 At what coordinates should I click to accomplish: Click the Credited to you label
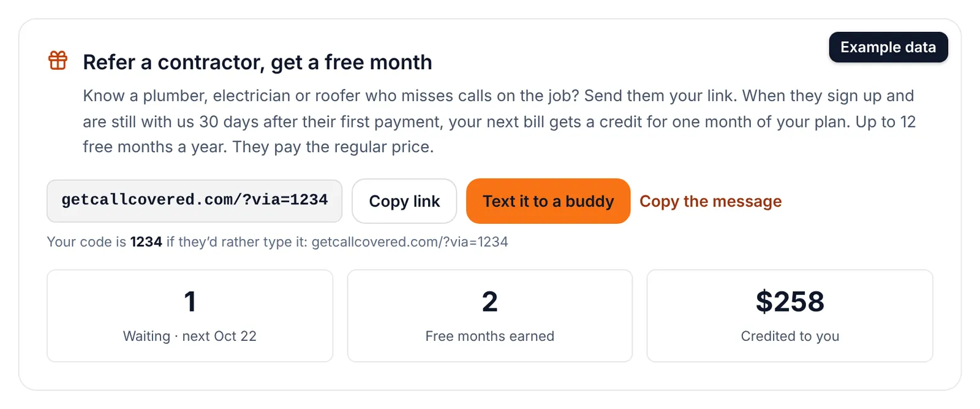pyautogui.click(x=790, y=336)
